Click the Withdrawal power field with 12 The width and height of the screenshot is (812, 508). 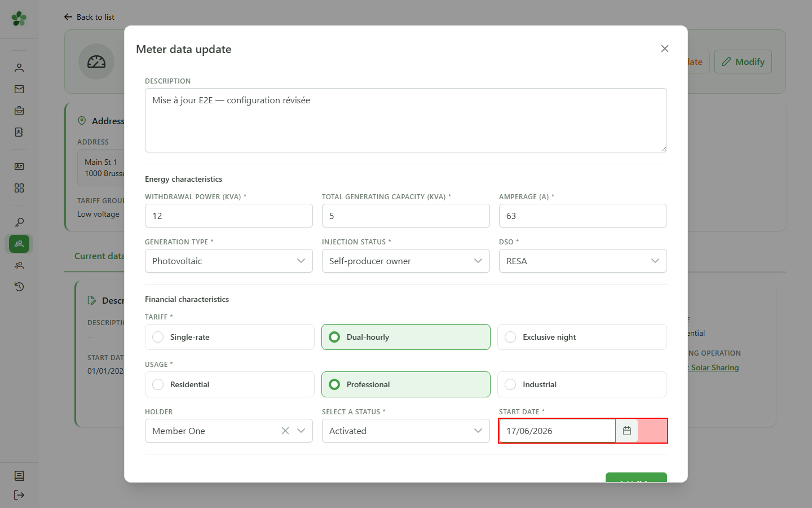point(229,216)
